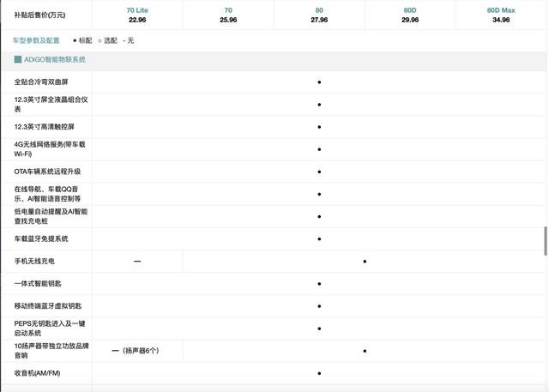Select price 22.96 under 70 Lite
549x392 pixels.
[x=137, y=20]
